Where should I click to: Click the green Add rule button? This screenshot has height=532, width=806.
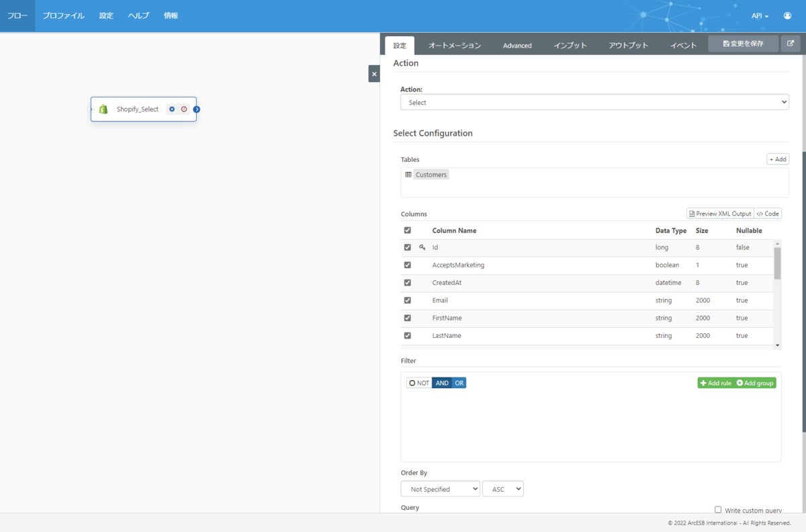pyautogui.click(x=715, y=383)
